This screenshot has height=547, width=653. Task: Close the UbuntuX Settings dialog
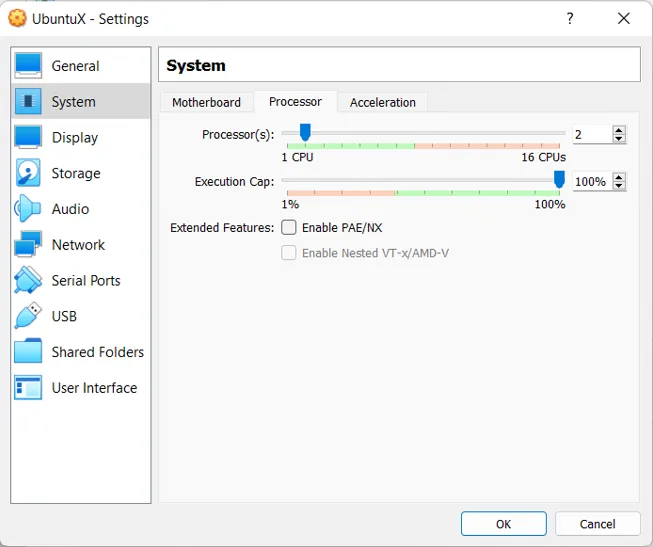[623, 18]
